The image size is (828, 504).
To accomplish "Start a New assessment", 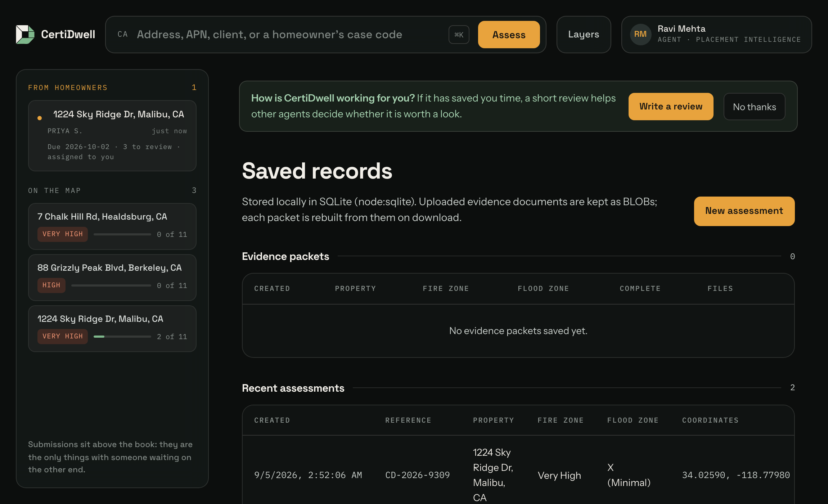I will [x=744, y=211].
